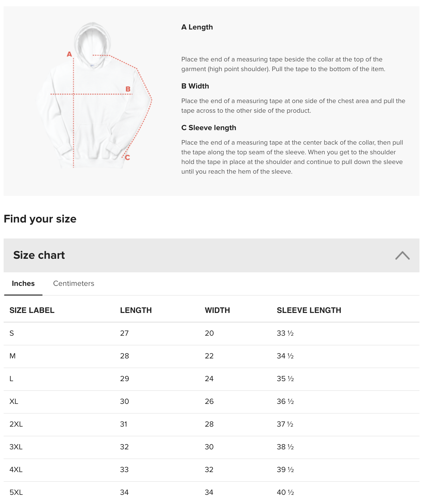Select the 2XL size row label

pyautogui.click(x=16, y=424)
